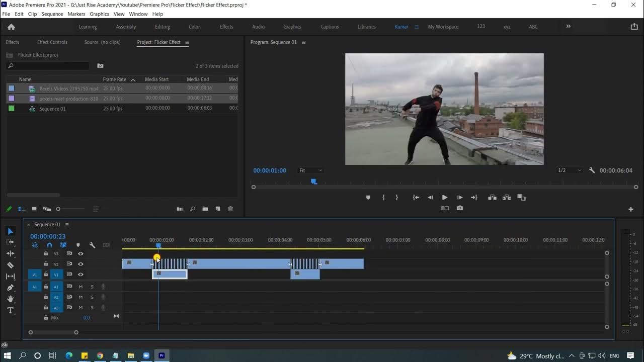The width and height of the screenshot is (644, 362).
Task: Expand the workspace overflow chevron
Action: pos(569,27)
